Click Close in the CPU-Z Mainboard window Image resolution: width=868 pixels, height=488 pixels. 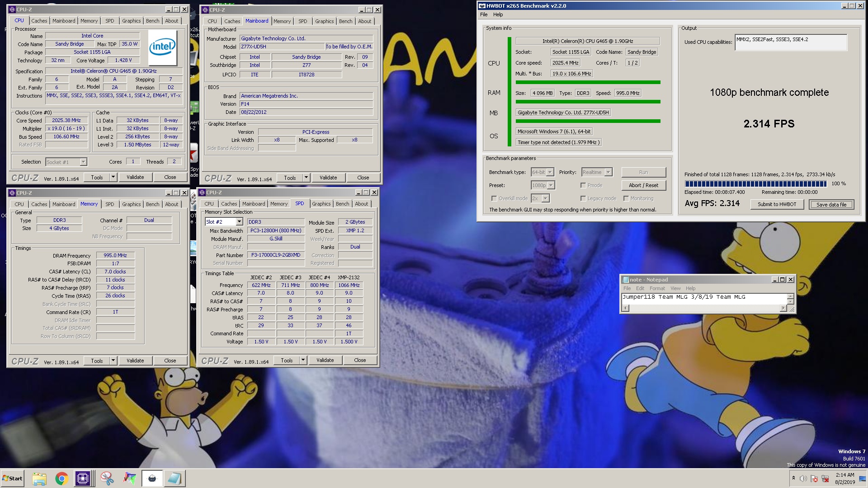(363, 178)
